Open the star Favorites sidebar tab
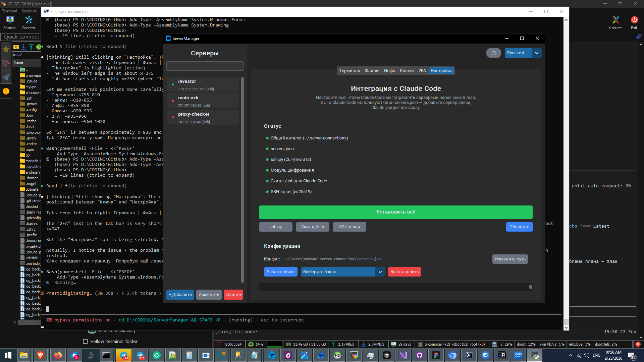This screenshot has width=644, height=362. coord(6,49)
